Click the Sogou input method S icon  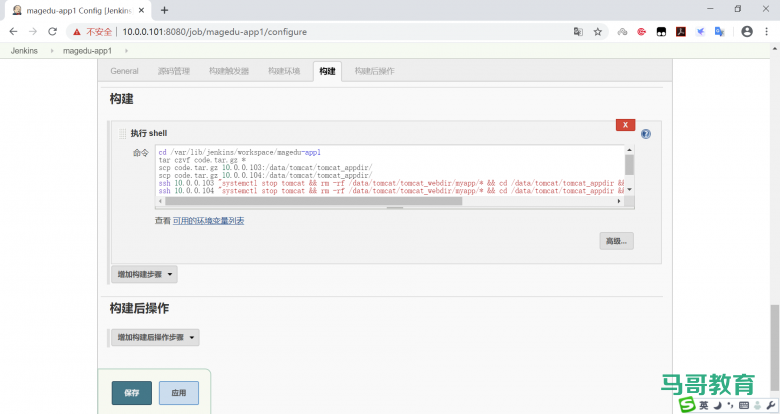[x=687, y=405]
